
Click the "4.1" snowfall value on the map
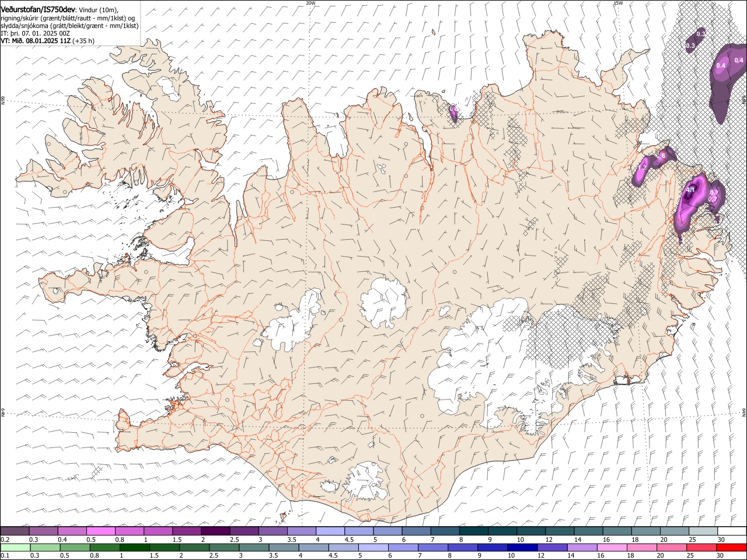pos(690,190)
